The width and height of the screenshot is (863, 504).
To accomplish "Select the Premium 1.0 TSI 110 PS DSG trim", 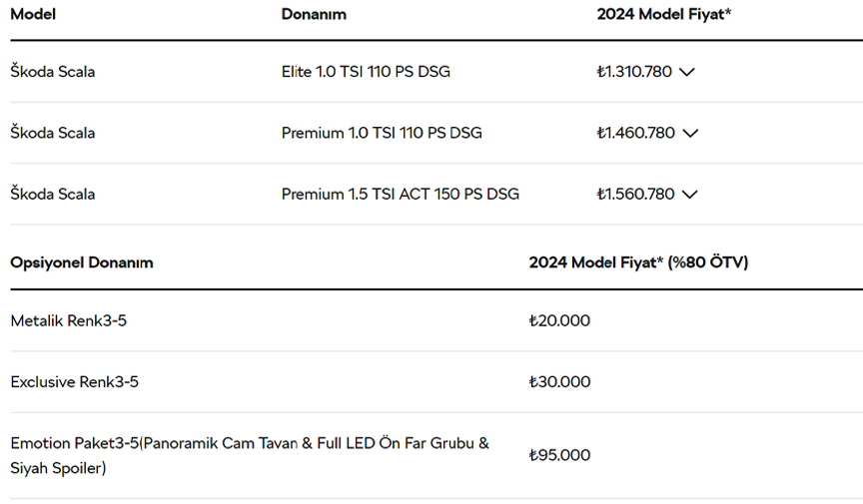I will [382, 133].
